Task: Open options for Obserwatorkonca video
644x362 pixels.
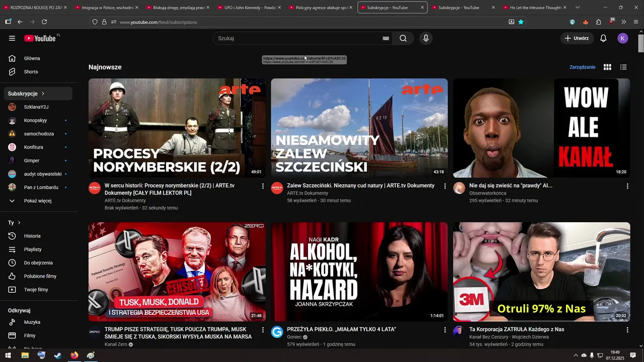Action: click(x=627, y=186)
